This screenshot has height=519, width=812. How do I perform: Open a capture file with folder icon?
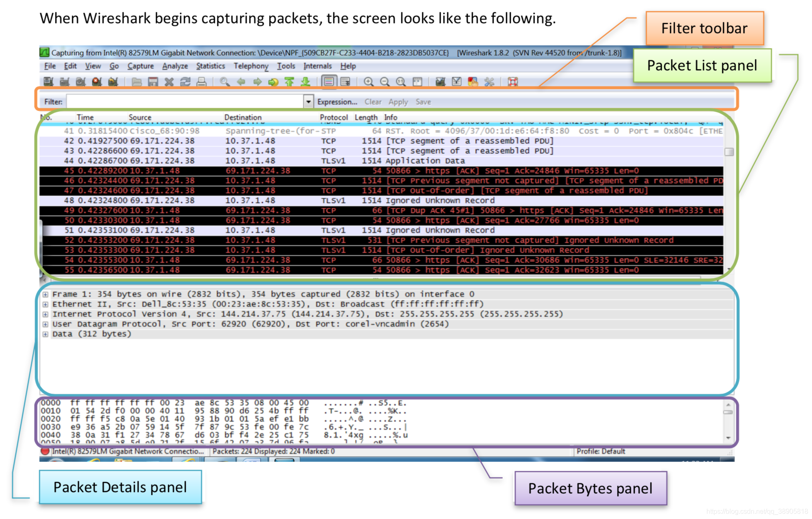point(138,82)
